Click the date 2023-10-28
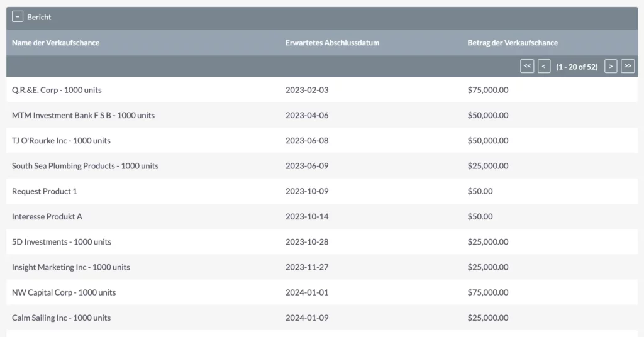The height and width of the screenshot is (337, 644). point(307,242)
